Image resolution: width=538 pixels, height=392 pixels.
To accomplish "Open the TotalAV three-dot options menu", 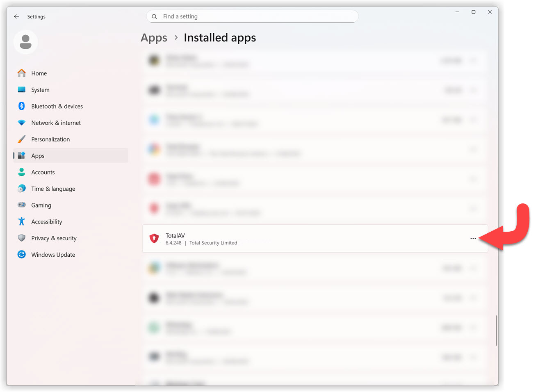I will [x=473, y=238].
